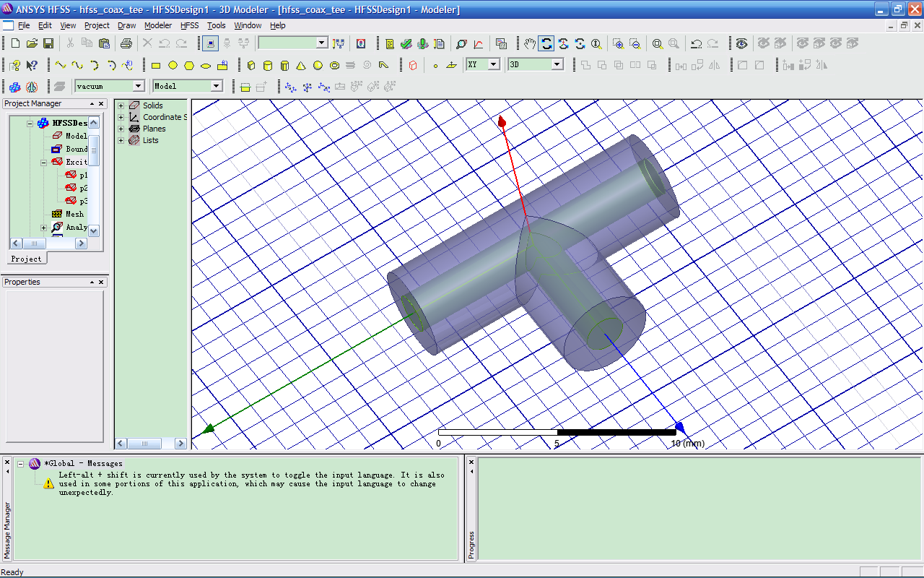Click Project Manager scrollbar down arrow

tap(94, 230)
